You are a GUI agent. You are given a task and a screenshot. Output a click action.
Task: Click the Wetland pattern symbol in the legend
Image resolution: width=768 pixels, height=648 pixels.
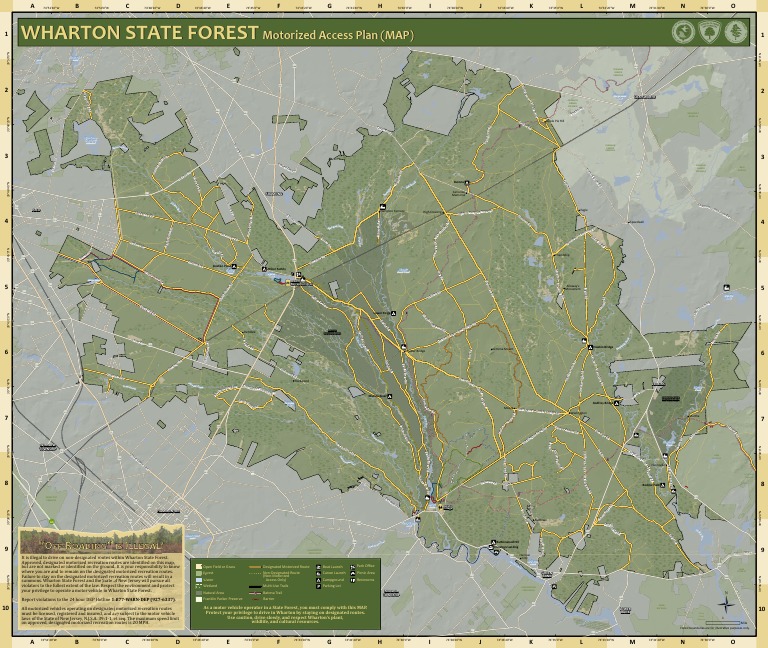click(199, 586)
